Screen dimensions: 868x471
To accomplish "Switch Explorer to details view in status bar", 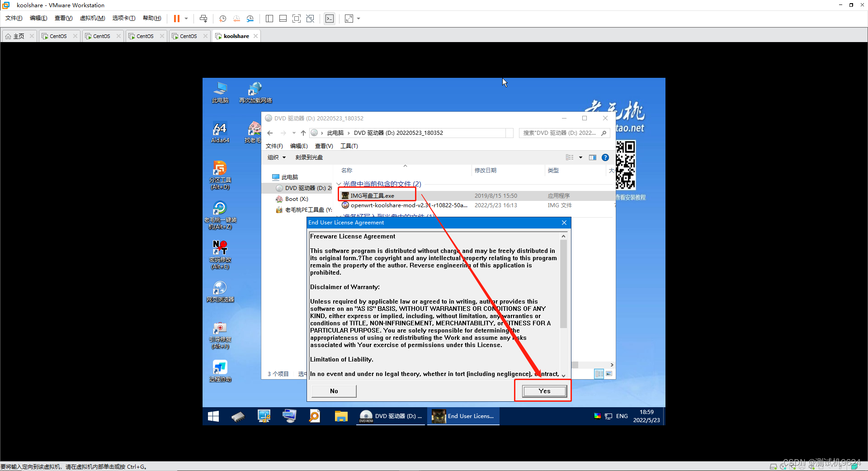I will [x=599, y=374].
